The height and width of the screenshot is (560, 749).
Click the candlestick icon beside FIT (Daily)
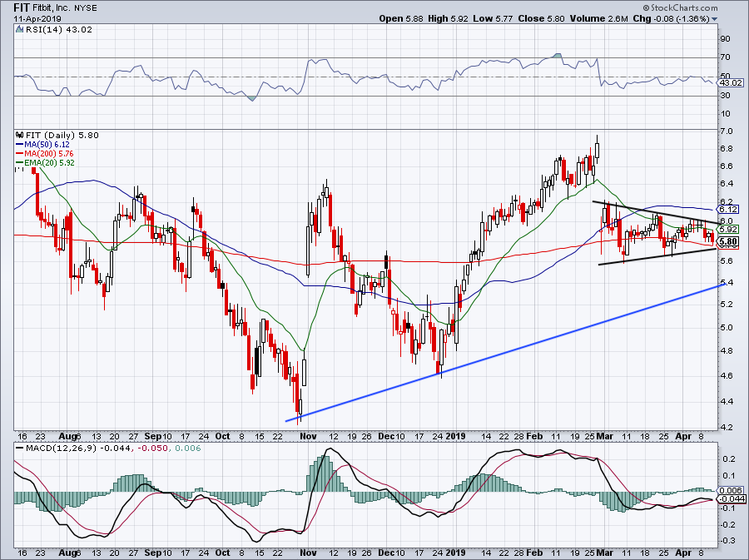19,135
